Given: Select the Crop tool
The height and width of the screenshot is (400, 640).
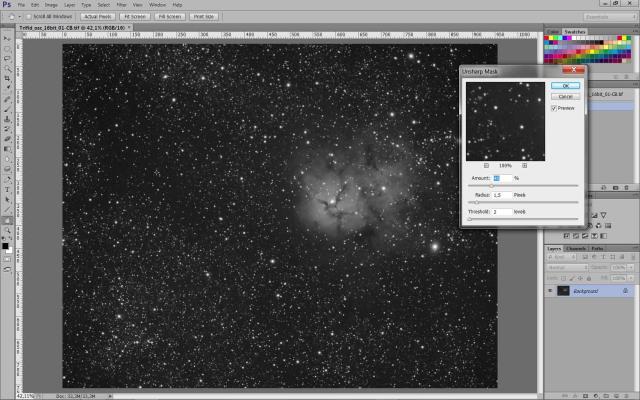Looking at the screenshot, I should point(7,78).
